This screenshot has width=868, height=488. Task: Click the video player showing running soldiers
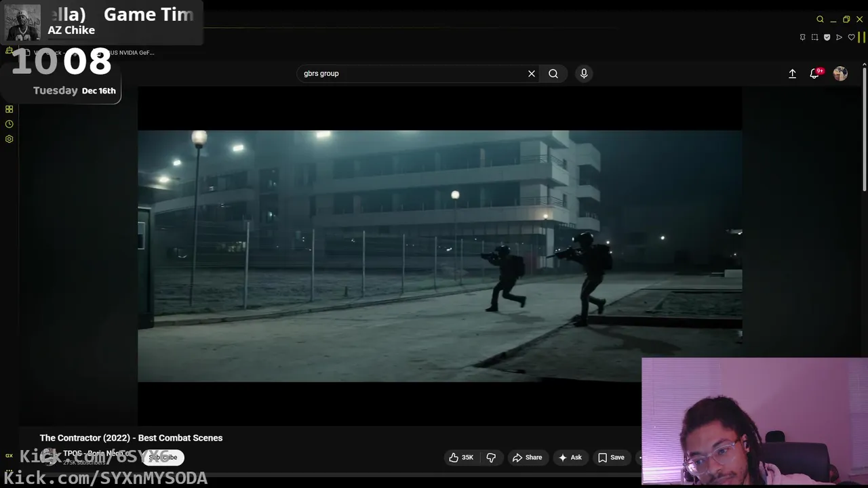pos(439,256)
